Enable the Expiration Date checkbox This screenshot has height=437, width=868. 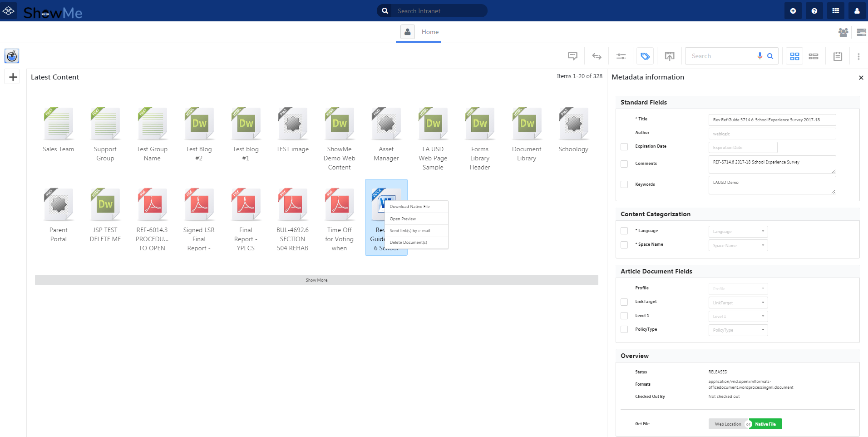pos(624,147)
